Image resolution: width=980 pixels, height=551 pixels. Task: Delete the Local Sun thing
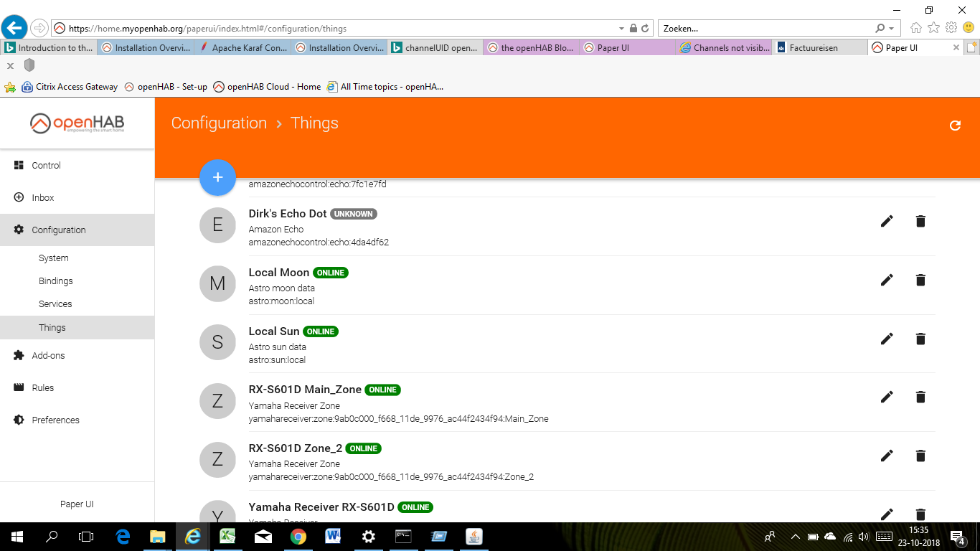pos(920,339)
